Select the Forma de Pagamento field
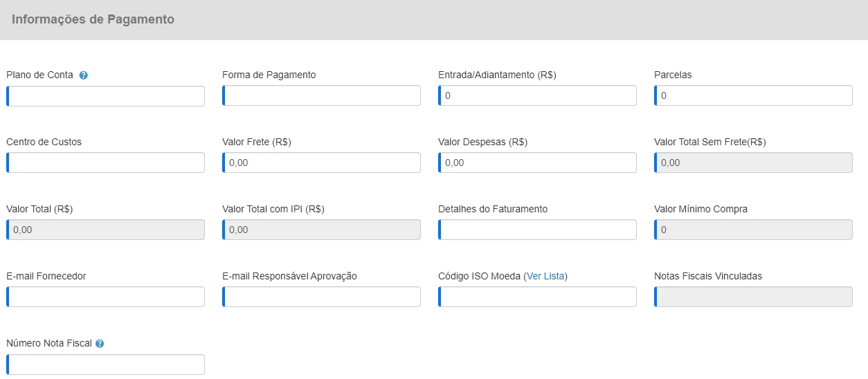868x379 pixels. pos(322,96)
